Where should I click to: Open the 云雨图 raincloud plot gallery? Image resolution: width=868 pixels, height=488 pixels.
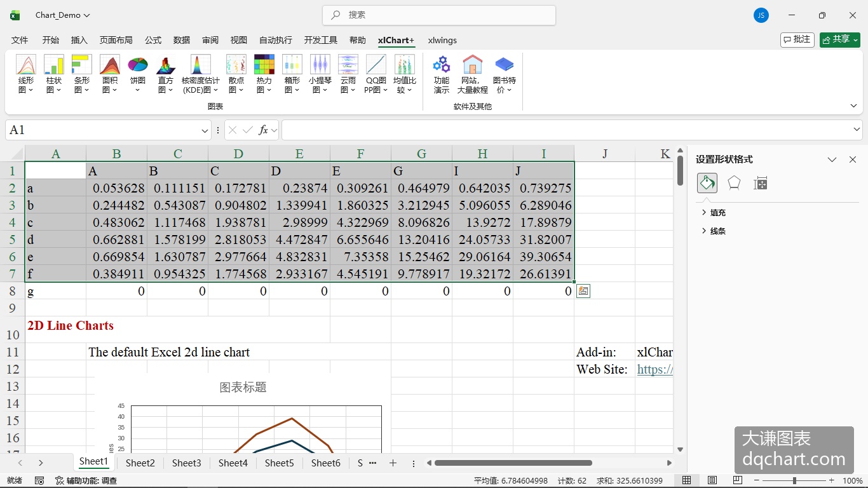348,74
